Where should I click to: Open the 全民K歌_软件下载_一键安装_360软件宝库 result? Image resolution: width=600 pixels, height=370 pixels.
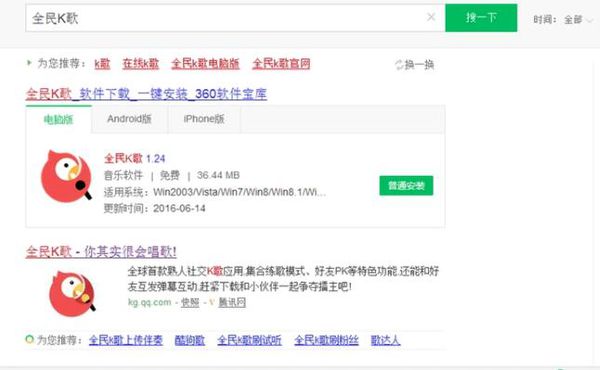(x=146, y=94)
